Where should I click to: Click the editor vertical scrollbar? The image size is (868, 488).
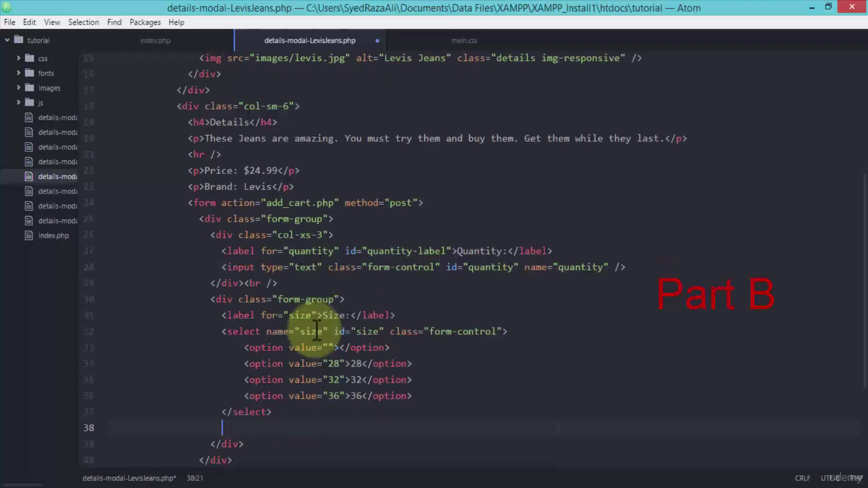[865, 280]
